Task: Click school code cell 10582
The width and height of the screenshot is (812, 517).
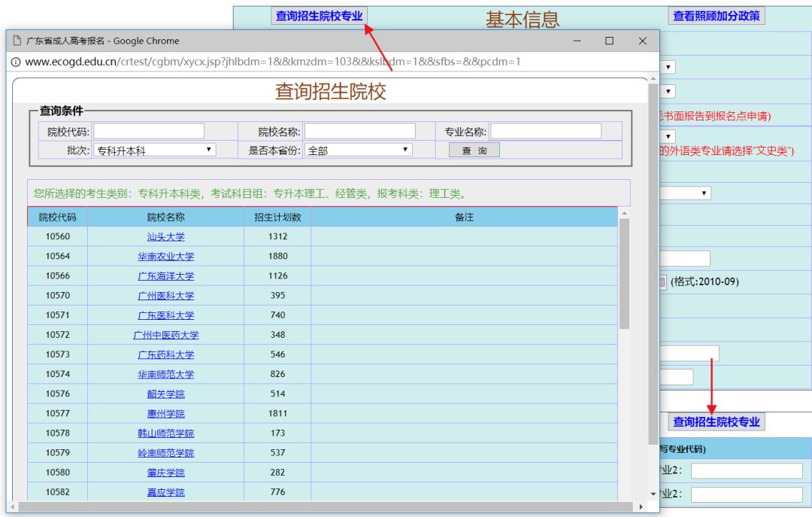Action: (57, 492)
